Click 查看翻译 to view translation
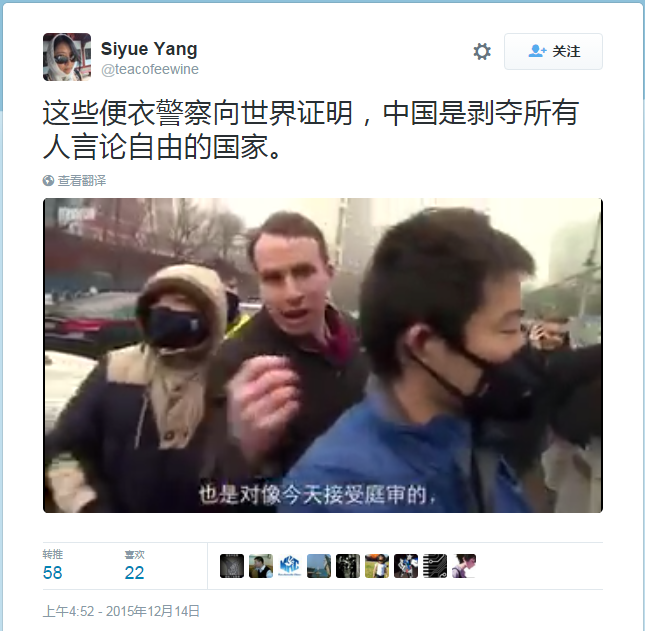This screenshot has width=645, height=631. pyautogui.click(x=81, y=180)
